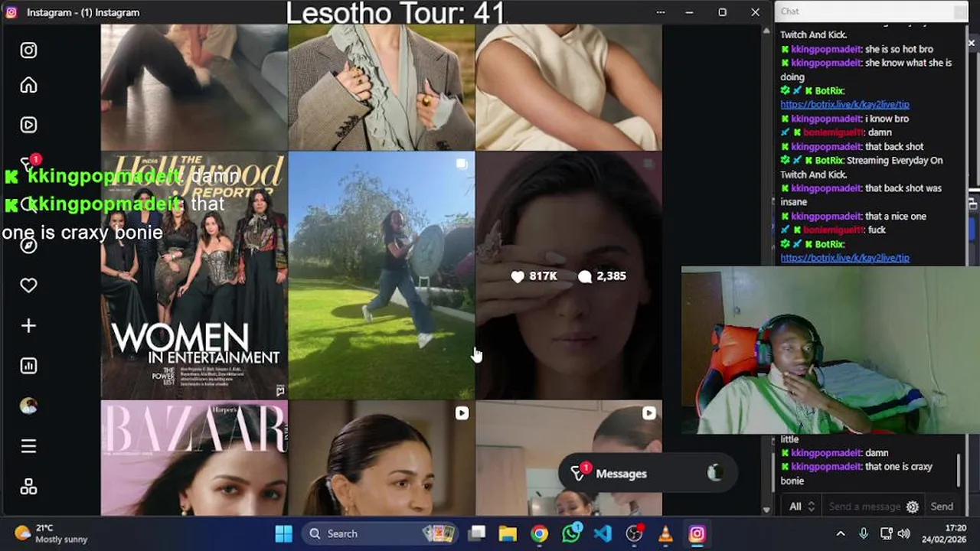
Task: Open profile avatar in sidebar
Action: tap(28, 406)
